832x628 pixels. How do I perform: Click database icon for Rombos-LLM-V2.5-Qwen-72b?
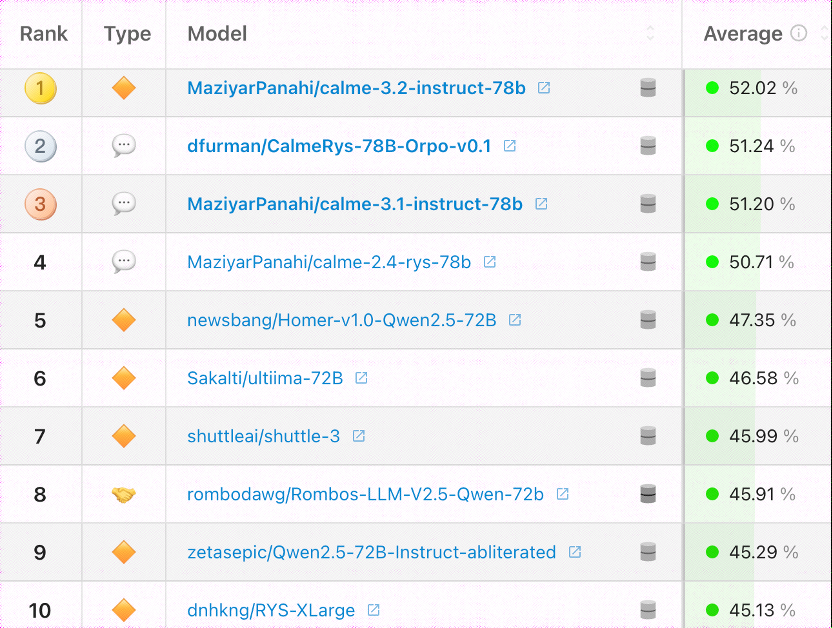(x=648, y=494)
